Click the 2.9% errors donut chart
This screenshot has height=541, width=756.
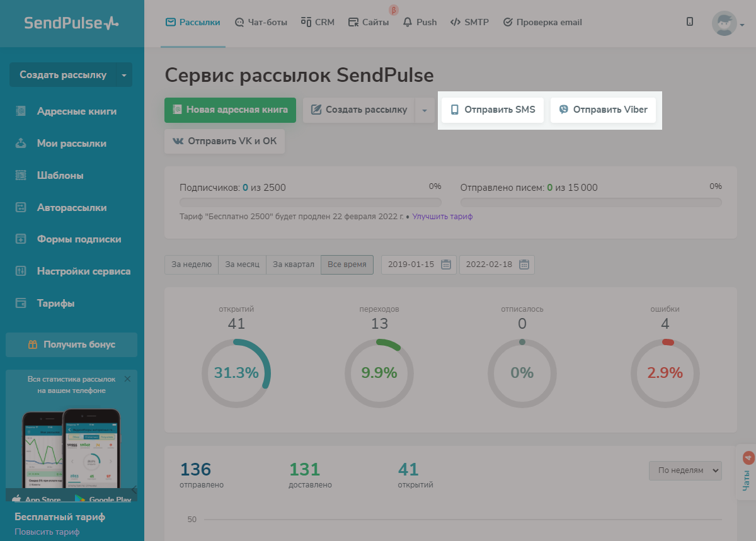[665, 373]
